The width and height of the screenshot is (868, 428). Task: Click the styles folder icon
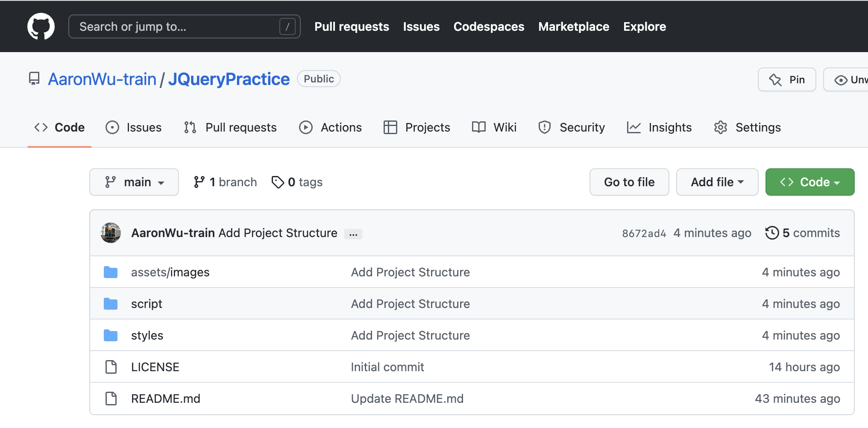[111, 335]
